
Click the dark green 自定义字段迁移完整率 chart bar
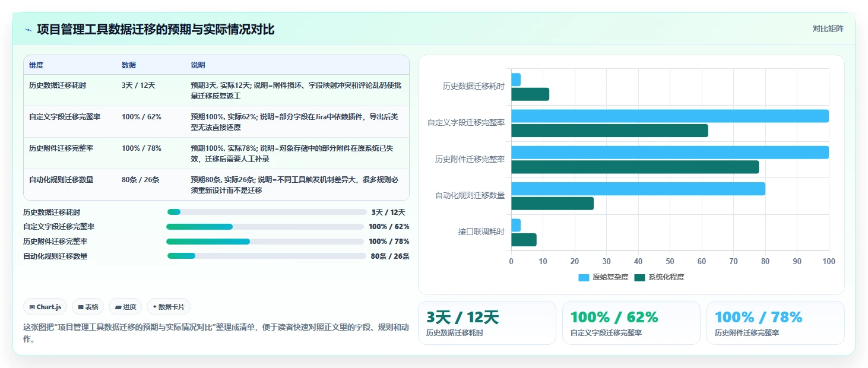tap(610, 131)
